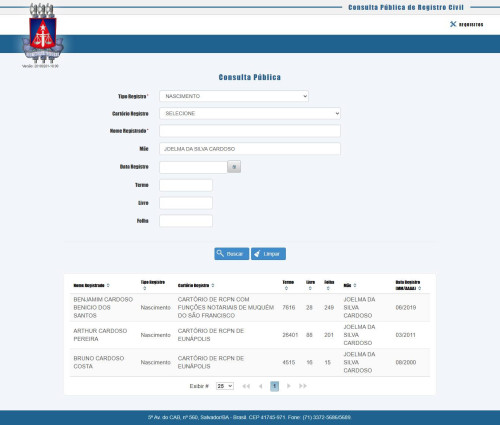This screenshot has height=425, width=500.
Task: Expand the Cartório Registro SELECIONE dropdown
Action: point(250,113)
